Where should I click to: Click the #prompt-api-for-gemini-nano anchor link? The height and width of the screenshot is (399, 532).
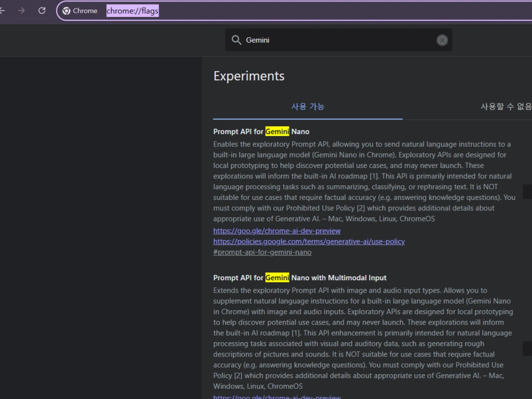[262, 252]
